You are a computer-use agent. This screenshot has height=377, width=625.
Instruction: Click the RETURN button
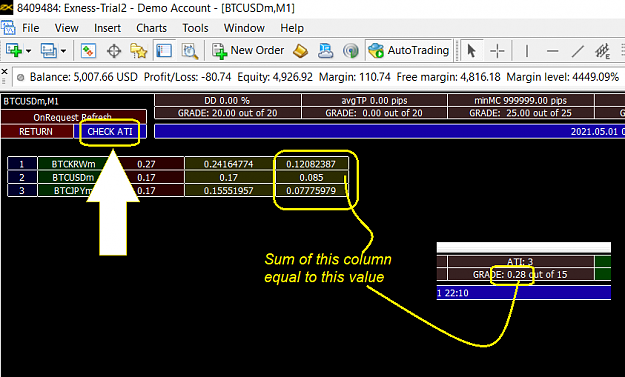(x=36, y=132)
